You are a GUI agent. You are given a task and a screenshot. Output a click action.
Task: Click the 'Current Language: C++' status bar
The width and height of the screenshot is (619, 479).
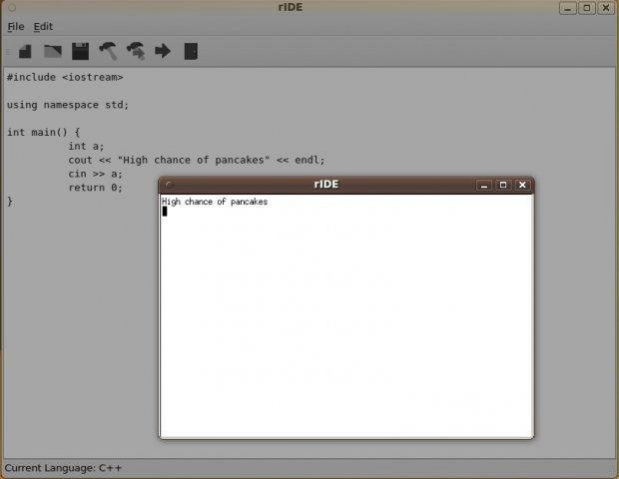coord(63,468)
